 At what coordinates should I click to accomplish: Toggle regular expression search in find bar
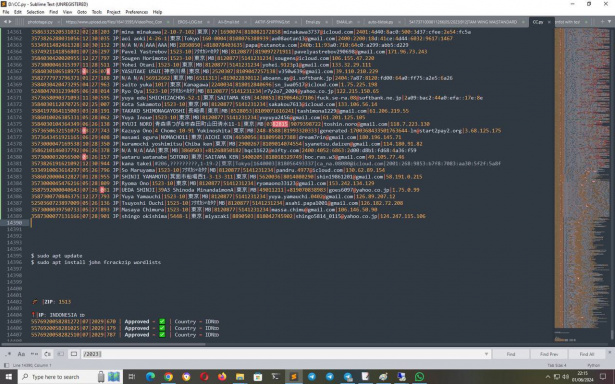(x=8, y=354)
